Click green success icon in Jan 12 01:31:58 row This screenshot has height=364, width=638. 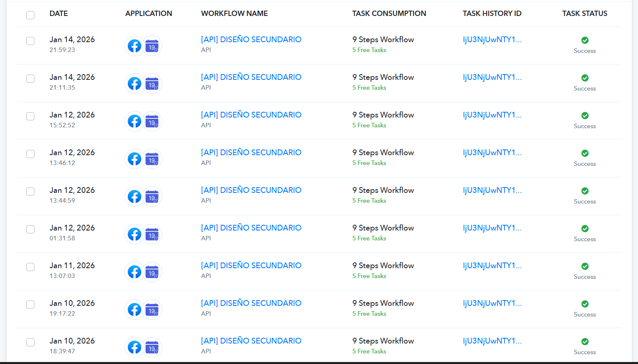585,228
